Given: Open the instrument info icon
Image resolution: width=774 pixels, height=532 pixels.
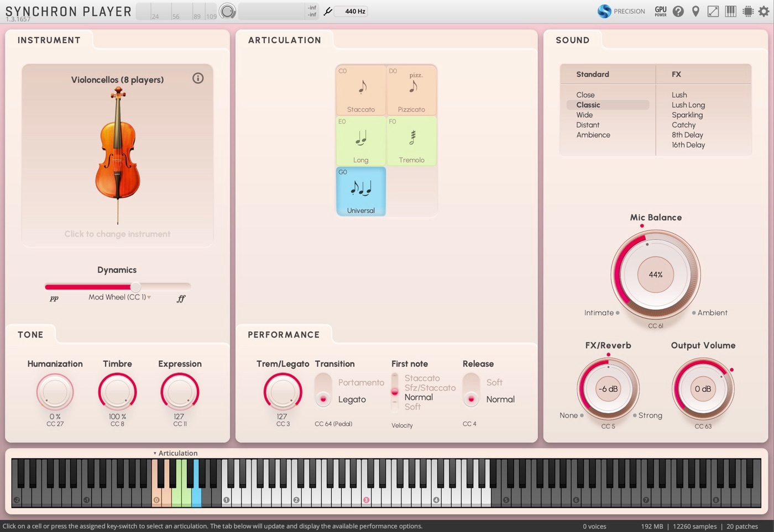Looking at the screenshot, I should click(198, 78).
